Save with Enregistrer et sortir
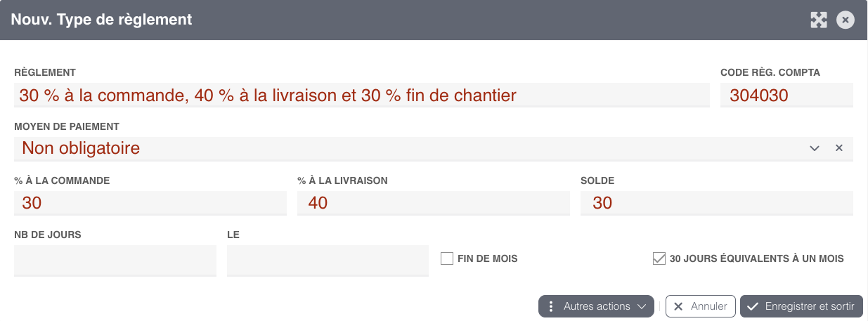Screen dimensions: 868x321 click(x=801, y=306)
